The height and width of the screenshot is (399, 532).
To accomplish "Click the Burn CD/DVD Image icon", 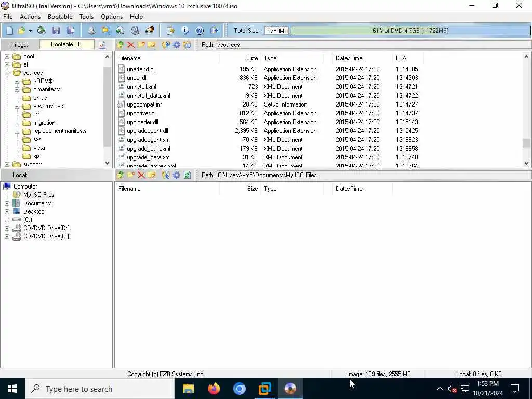I will point(150,31).
